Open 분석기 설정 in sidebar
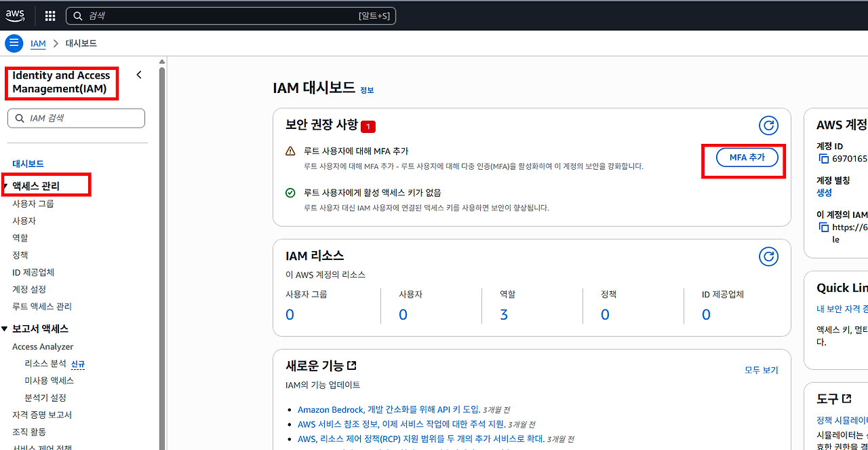Image resolution: width=868 pixels, height=450 pixels. [45, 398]
